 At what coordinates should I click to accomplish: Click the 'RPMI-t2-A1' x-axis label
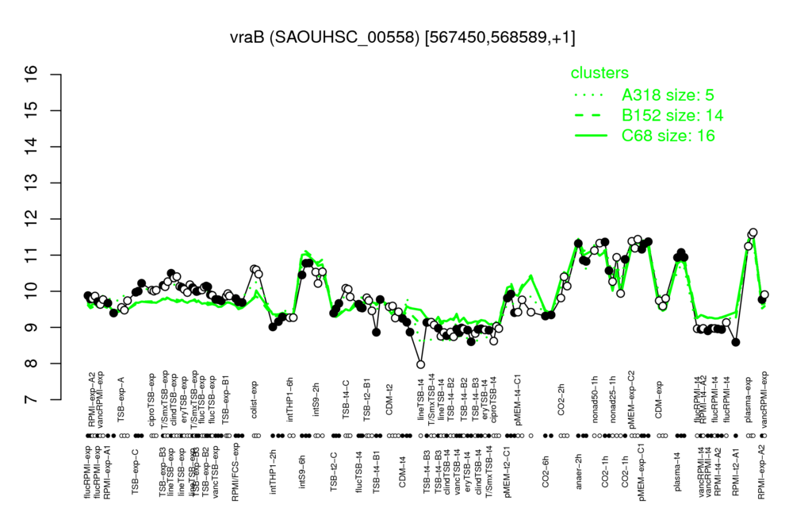[x=736, y=471]
